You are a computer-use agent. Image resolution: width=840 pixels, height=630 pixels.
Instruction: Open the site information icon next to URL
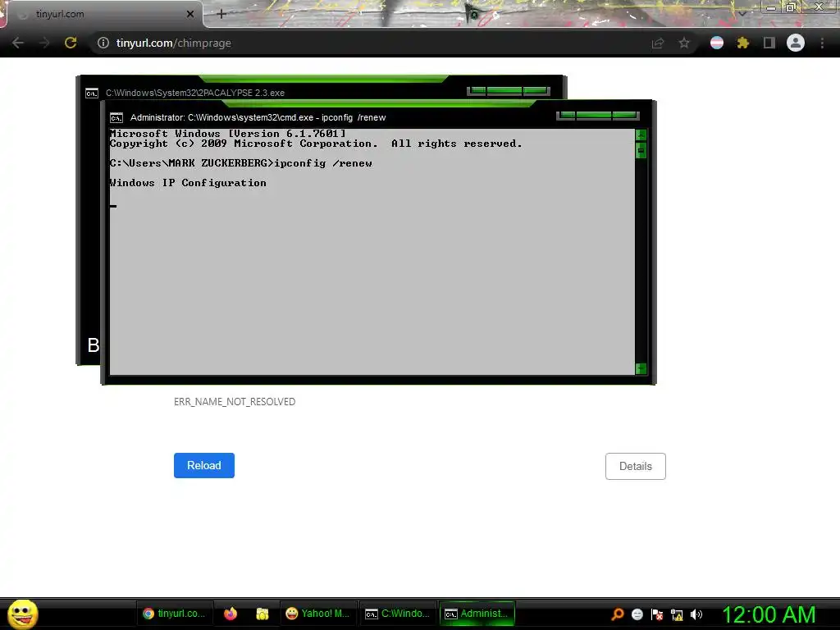103,43
